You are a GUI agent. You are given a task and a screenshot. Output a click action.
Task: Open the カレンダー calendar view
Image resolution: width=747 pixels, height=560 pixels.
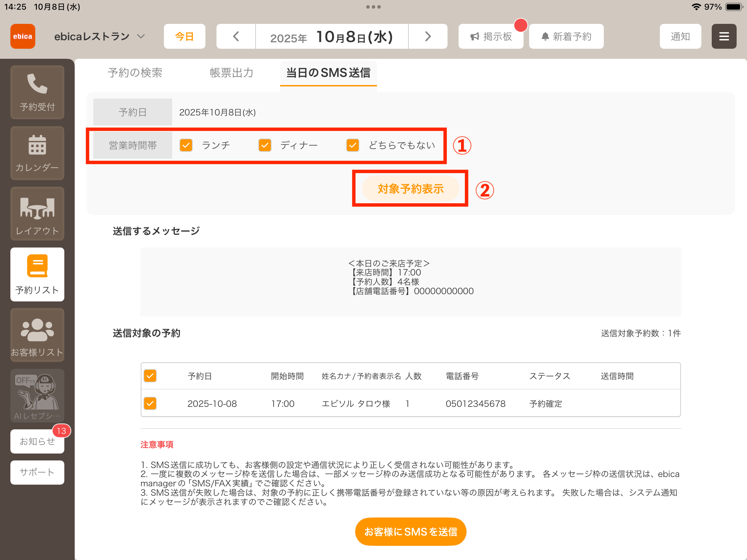pos(37,153)
